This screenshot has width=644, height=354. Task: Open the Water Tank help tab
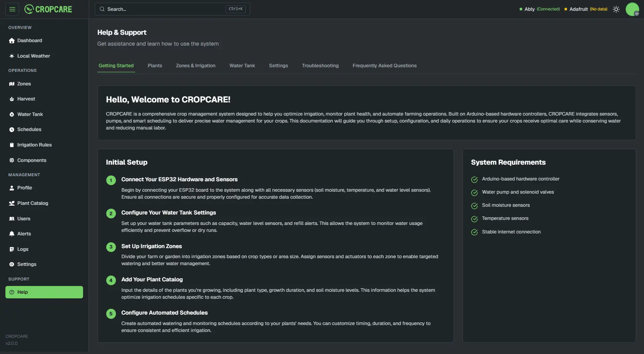242,66
